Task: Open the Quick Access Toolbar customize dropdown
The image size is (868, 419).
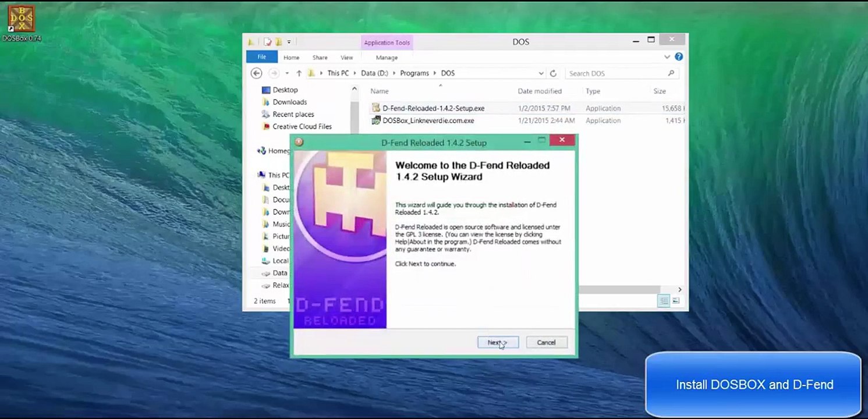Action: pos(289,42)
